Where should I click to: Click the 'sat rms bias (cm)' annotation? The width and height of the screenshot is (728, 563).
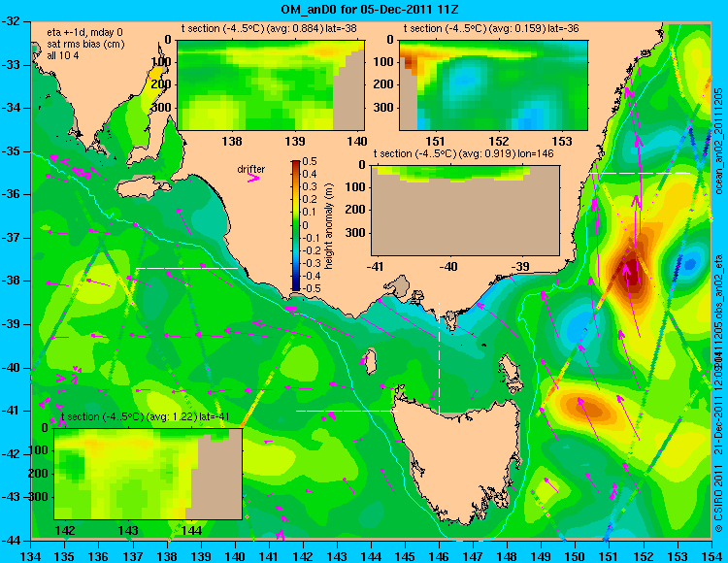tap(85, 45)
